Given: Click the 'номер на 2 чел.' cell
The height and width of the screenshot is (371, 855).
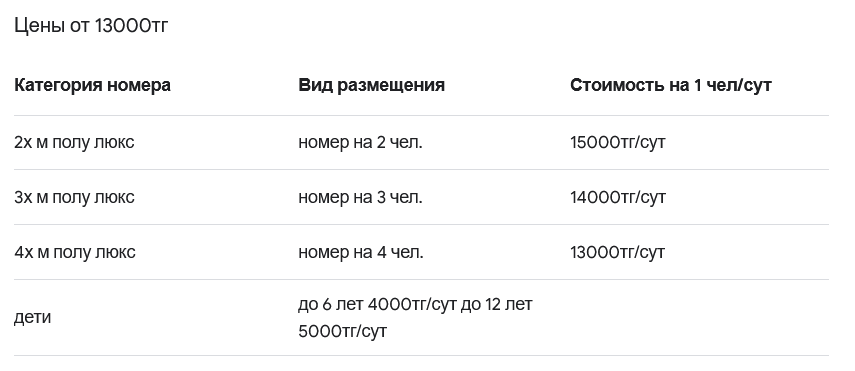Looking at the screenshot, I should pyautogui.click(x=360, y=142).
